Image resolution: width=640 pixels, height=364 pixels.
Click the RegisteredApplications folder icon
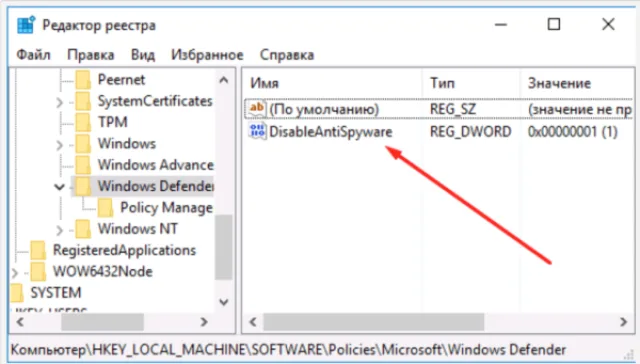coord(38,250)
